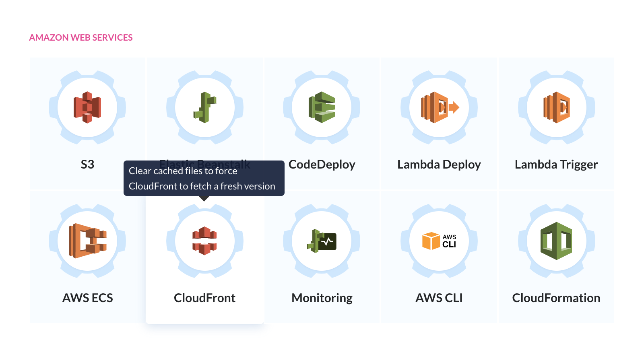644x354 pixels.
Task: Click the CodeDeploy label
Action: tap(322, 165)
